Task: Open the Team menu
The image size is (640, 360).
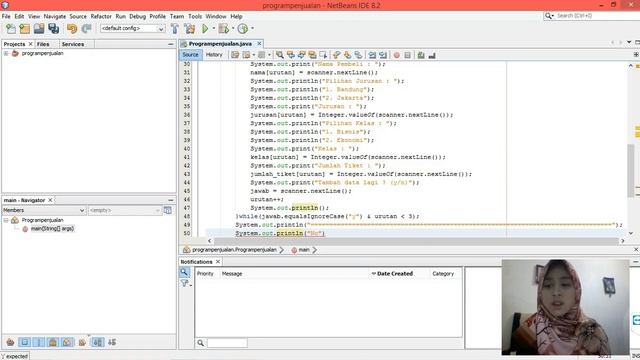Action: (177, 16)
